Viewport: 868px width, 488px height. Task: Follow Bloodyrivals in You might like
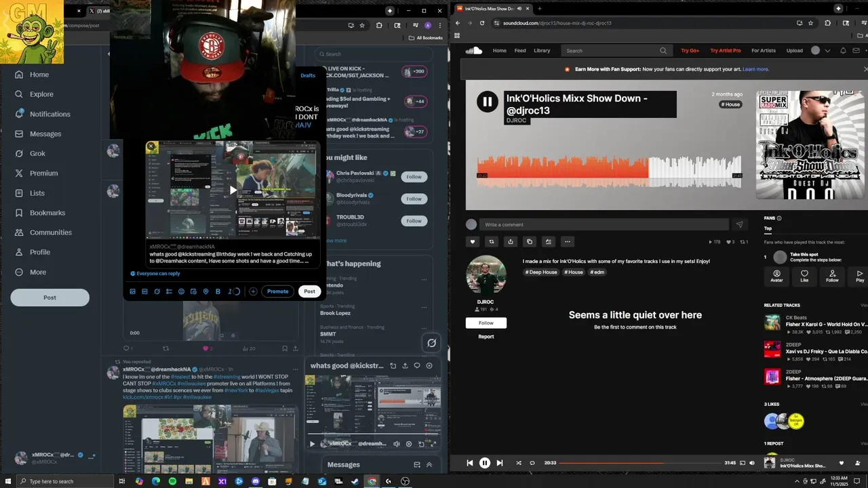414,199
